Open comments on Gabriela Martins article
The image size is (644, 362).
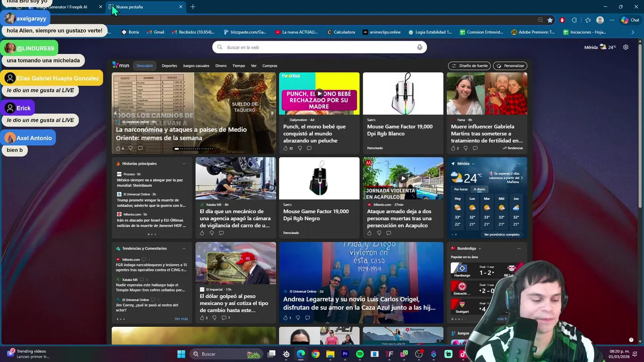point(475,148)
